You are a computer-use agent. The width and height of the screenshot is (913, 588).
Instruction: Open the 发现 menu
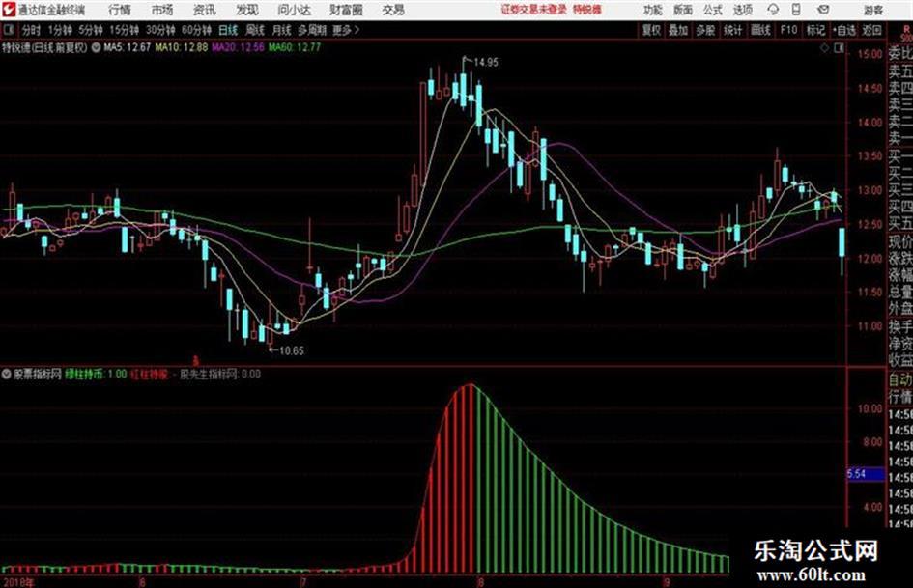247,10
